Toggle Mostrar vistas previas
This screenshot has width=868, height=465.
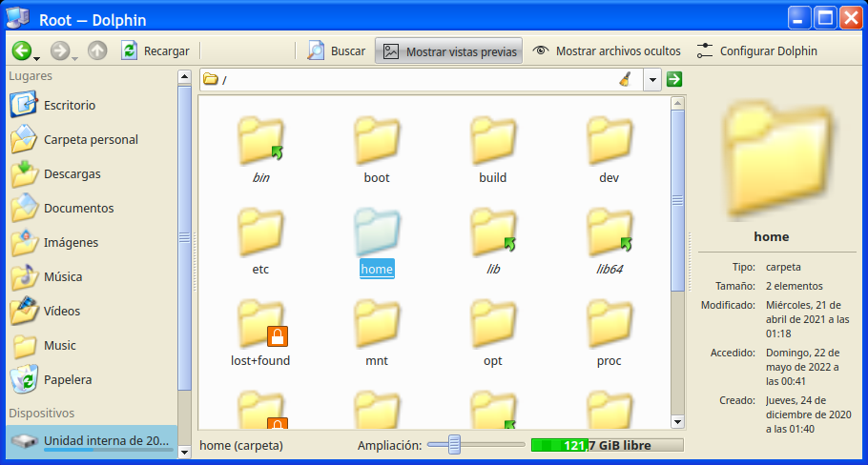pyautogui.click(x=449, y=51)
